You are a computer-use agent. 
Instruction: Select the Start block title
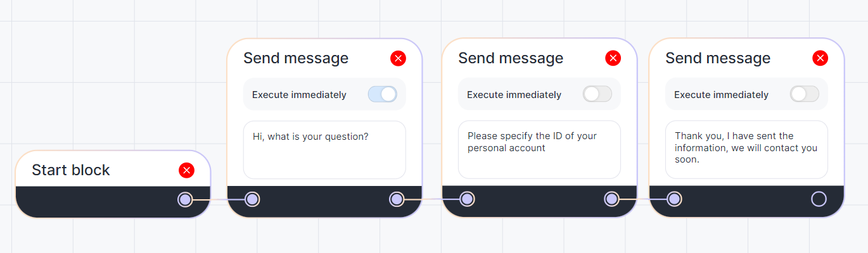click(71, 170)
